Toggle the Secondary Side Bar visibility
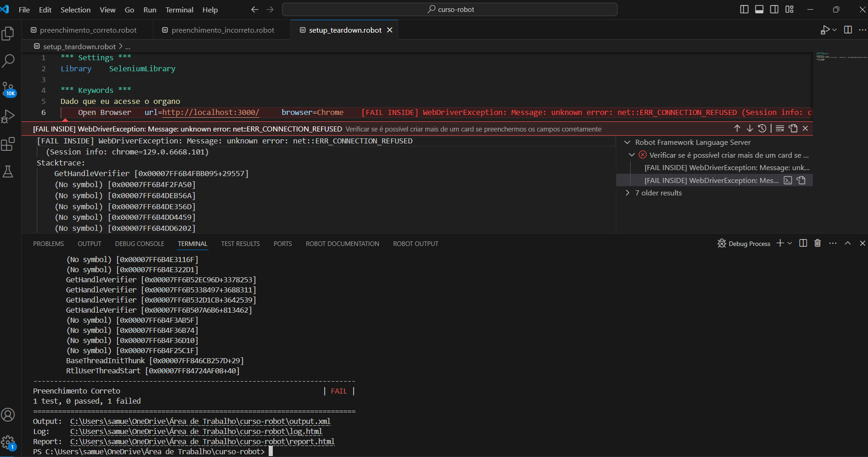 (x=774, y=9)
